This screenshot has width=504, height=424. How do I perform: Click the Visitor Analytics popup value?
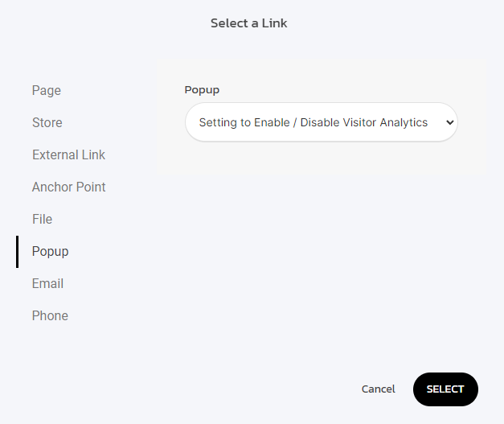313,122
